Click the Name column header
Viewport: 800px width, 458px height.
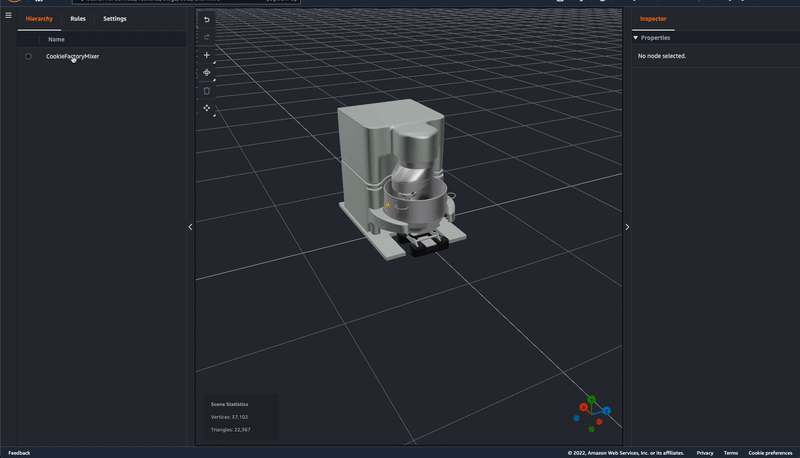[56, 39]
